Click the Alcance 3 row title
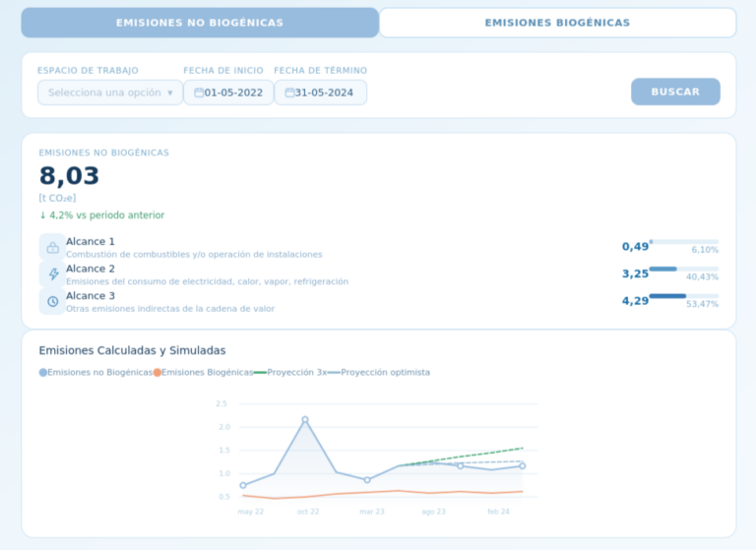Image resolution: width=756 pixels, height=550 pixels. tap(91, 295)
